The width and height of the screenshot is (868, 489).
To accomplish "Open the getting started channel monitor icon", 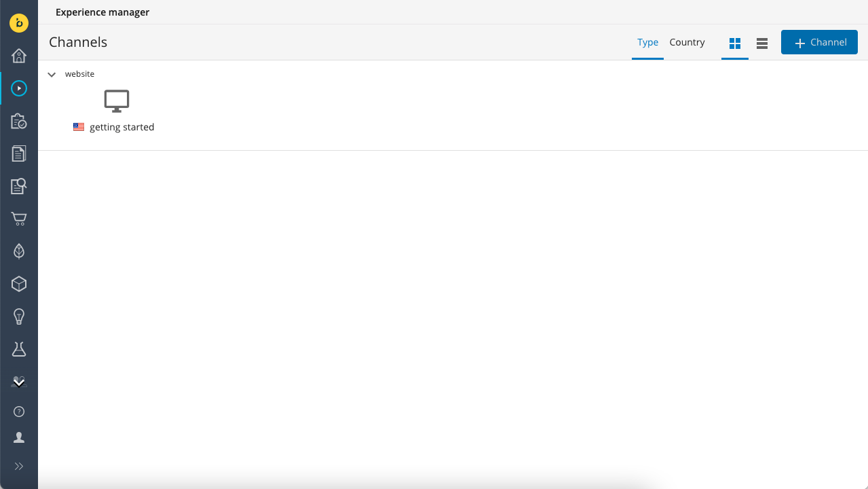I will 117,101.
